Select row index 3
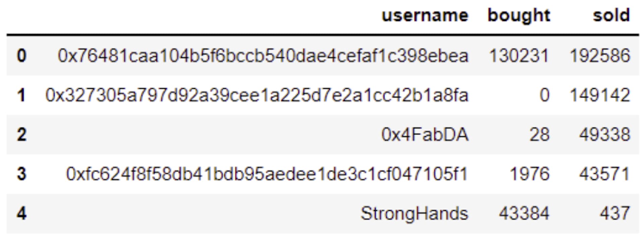The width and height of the screenshot is (644, 238). coord(21,174)
